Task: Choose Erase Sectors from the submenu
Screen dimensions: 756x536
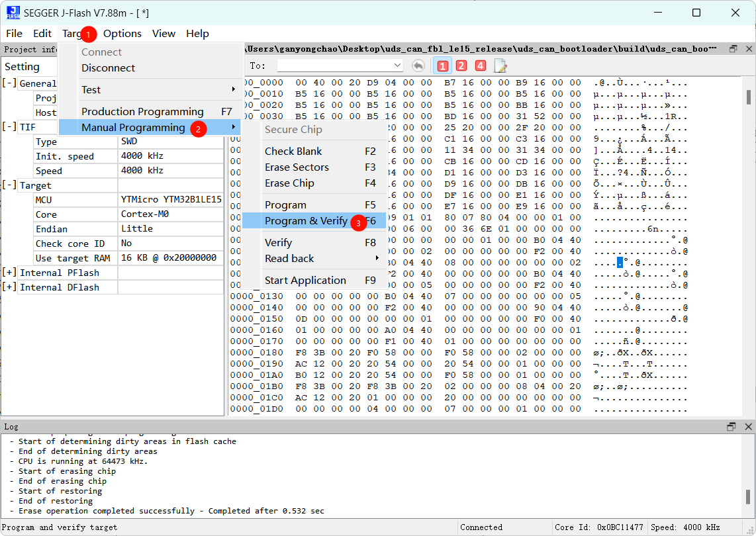Action: (314, 167)
